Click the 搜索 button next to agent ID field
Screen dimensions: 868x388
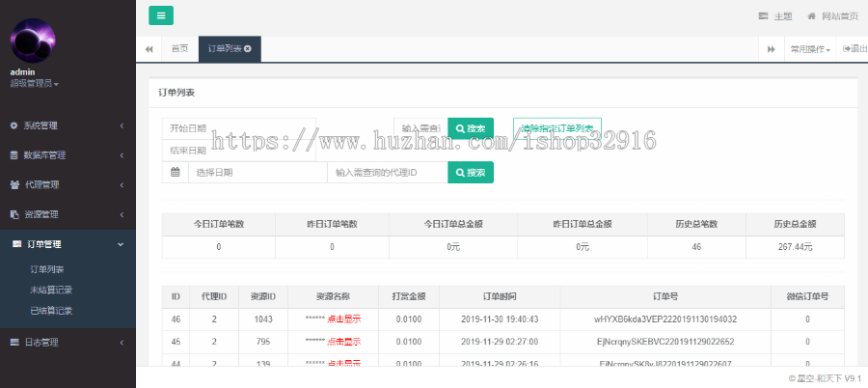point(471,172)
